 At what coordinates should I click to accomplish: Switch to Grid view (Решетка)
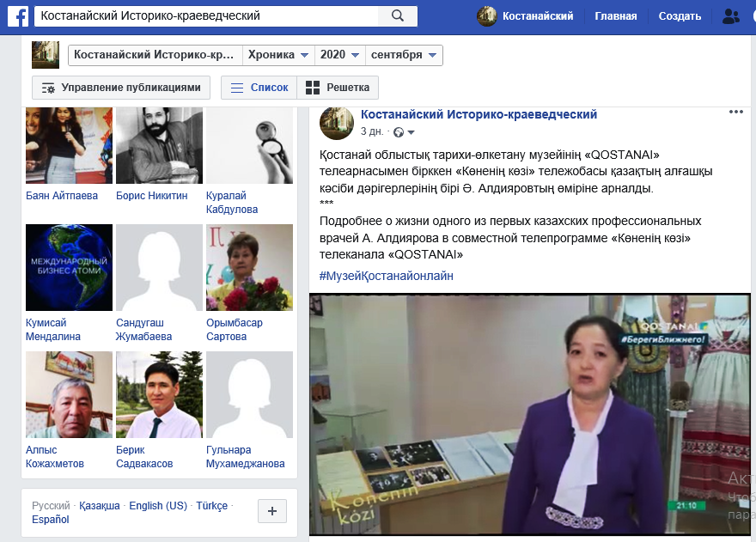pyautogui.click(x=338, y=88)
